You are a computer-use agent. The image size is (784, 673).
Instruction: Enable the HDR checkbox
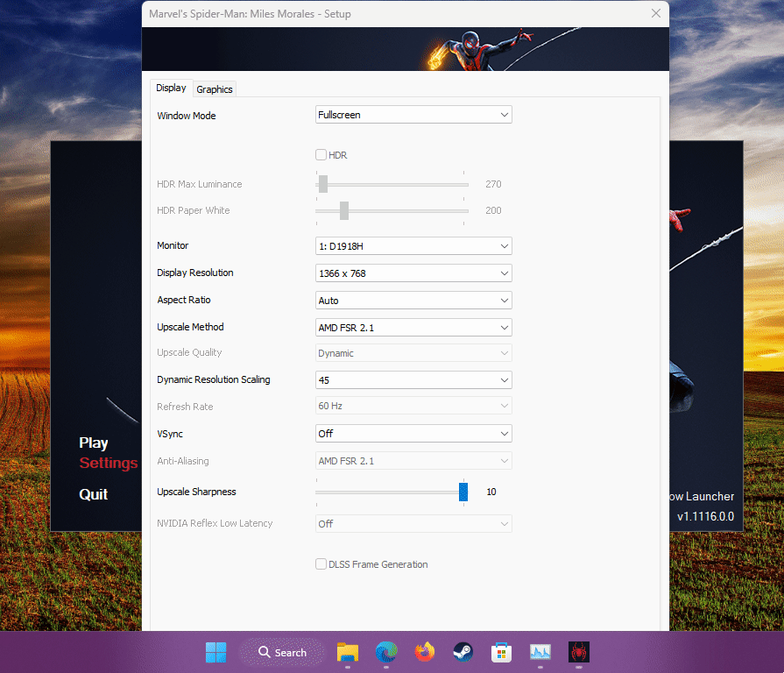click(x=321, y=155)
